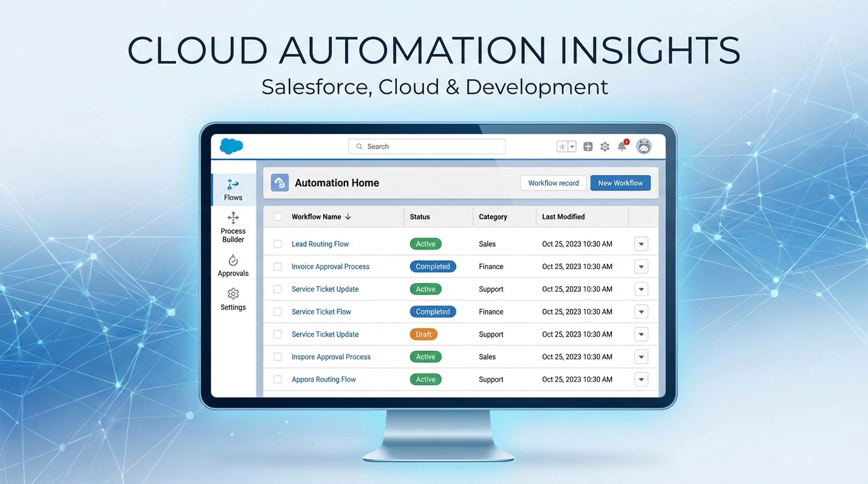Image resolution: width=868 pixels, height=484 pixels.
Task: Sort by the Category column header
Action: [493, 217]
